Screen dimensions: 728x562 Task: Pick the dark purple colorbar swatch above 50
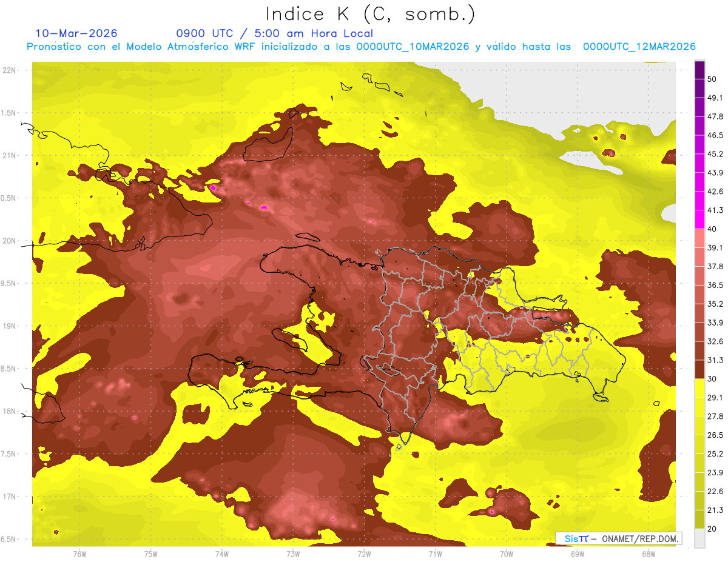(x=699, y=70)
